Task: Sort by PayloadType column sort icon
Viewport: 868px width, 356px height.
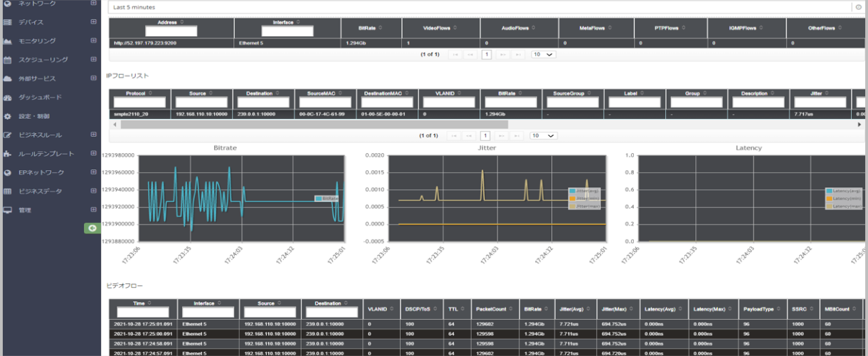Action: click(777, 310)
